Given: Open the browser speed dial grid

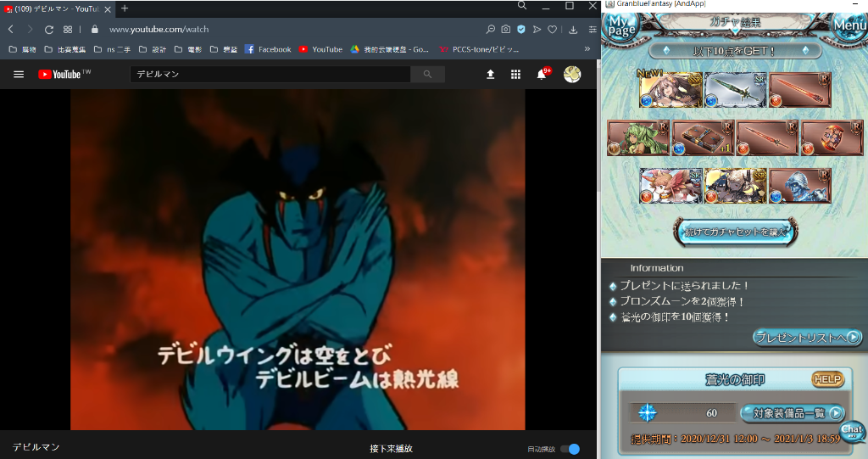Looking at the screenshot, I should [68, 30].
